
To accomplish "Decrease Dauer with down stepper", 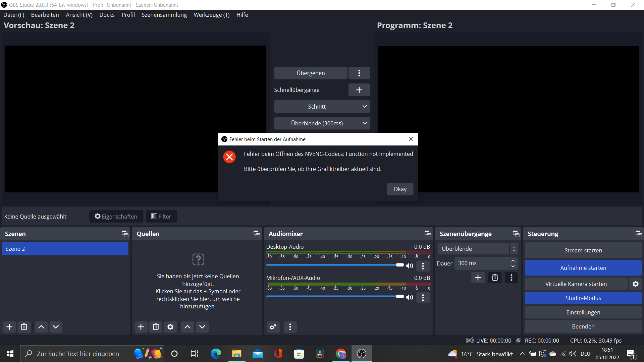I will pyautogui.click(x=513, y=266).
